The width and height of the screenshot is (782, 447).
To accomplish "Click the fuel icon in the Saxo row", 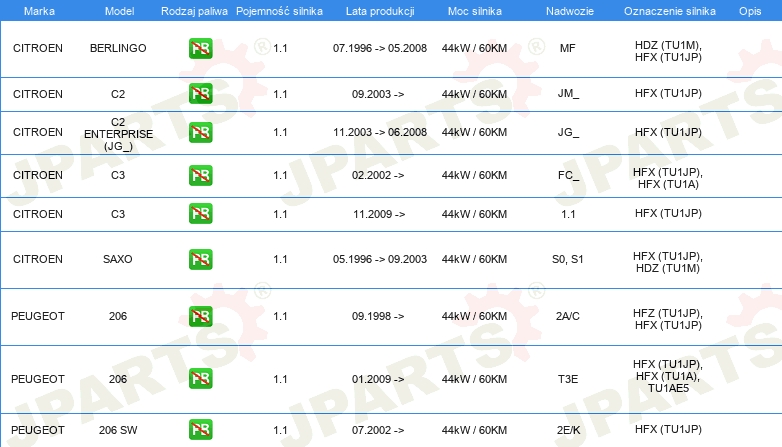I will coord(200,259).
